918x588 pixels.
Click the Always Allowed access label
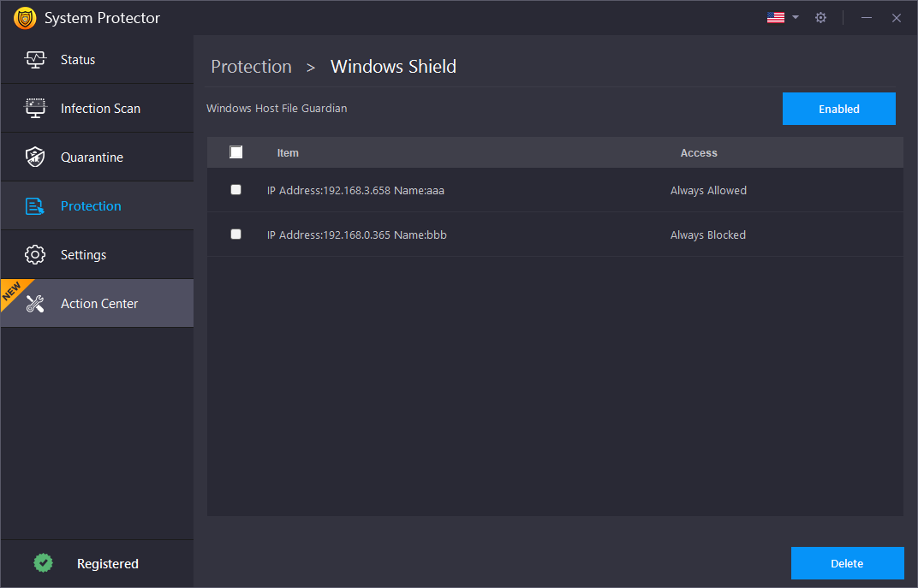tap(708, 189)
